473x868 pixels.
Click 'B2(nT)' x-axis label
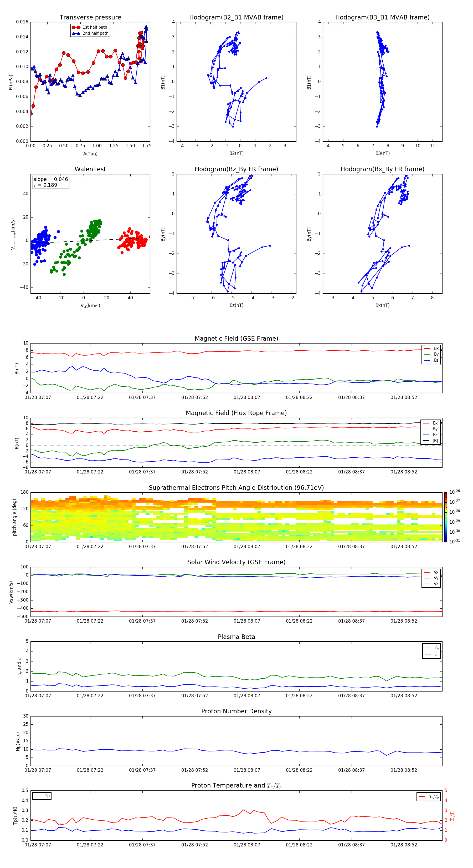236,153
